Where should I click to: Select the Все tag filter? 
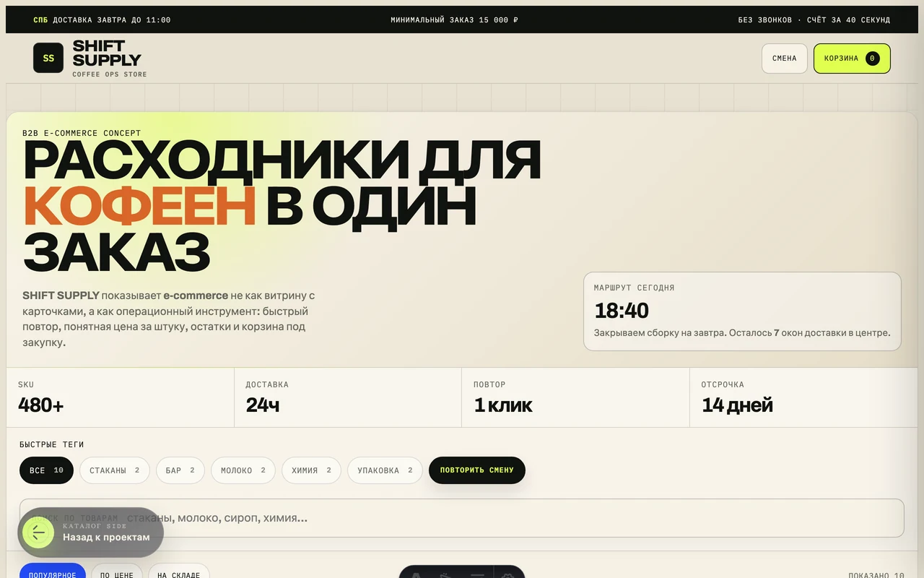tap(46, 470)
